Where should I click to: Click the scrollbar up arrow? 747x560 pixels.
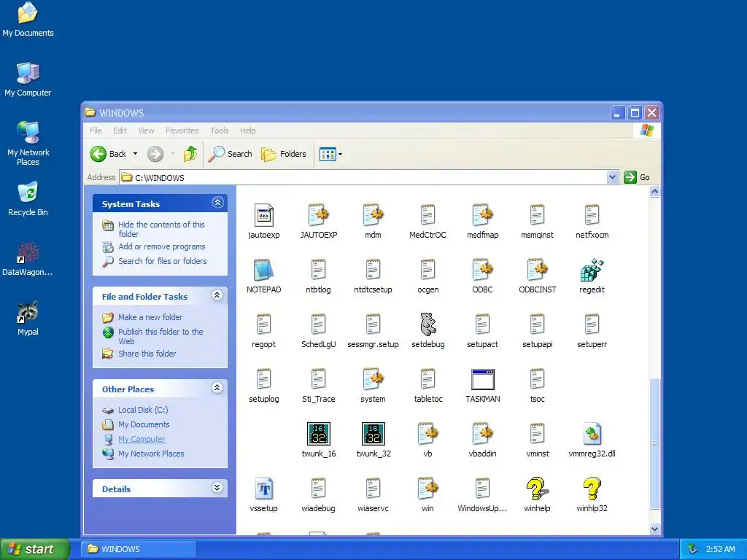point(654,192)
